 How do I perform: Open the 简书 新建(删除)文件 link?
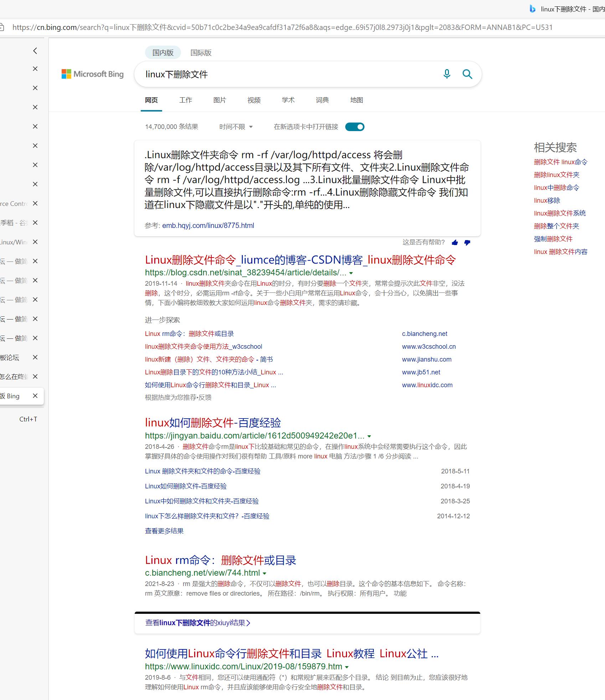click(x=209, y=359)
